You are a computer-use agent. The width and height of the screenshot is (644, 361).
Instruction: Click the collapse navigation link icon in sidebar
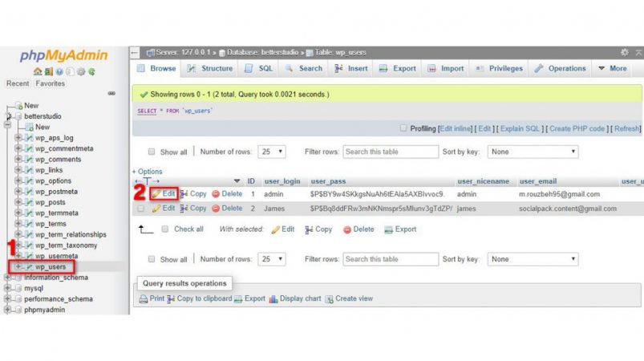(111, 93)
